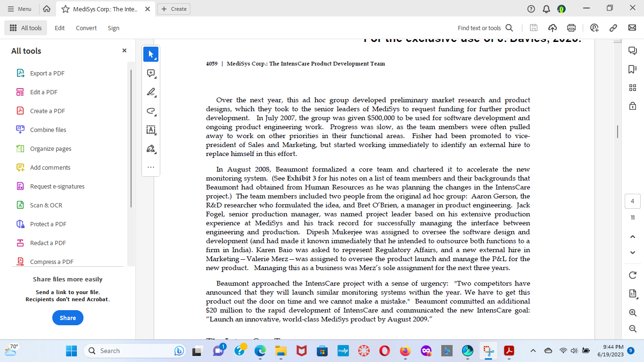Close the MediSys Corp tab
This screenshot has height=362, width=644.
[148, 9]
